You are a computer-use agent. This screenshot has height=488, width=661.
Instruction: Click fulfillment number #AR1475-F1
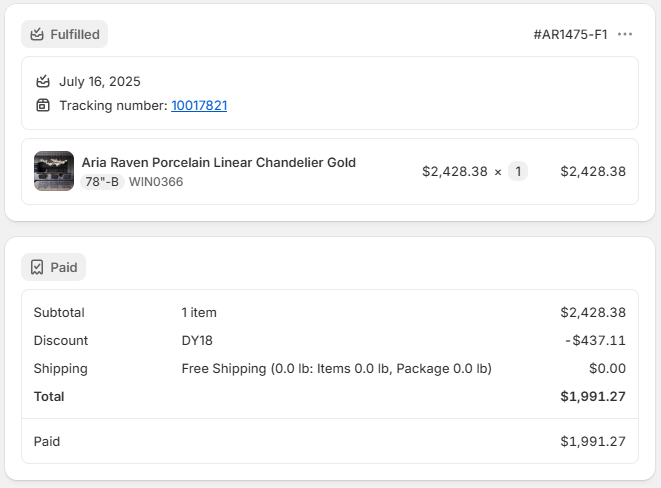[570, 34]
